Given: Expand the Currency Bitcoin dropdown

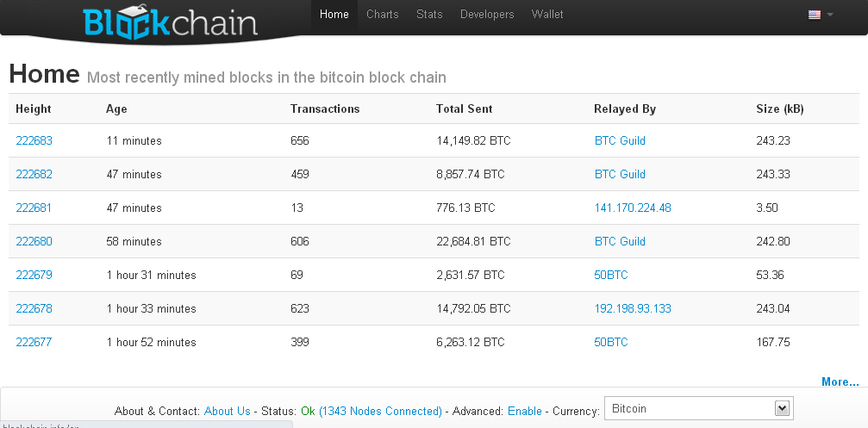Looking at the screenshot, I should click(698, 408).
